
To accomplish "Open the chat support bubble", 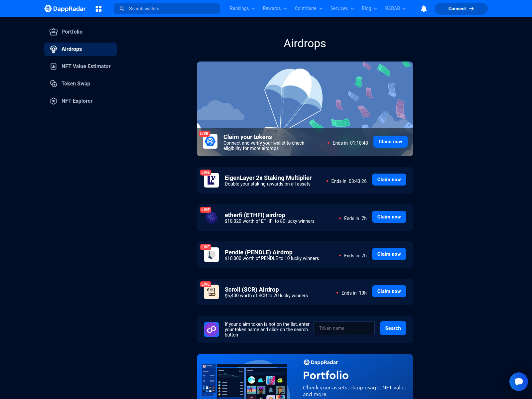I will tap(518, 382).
